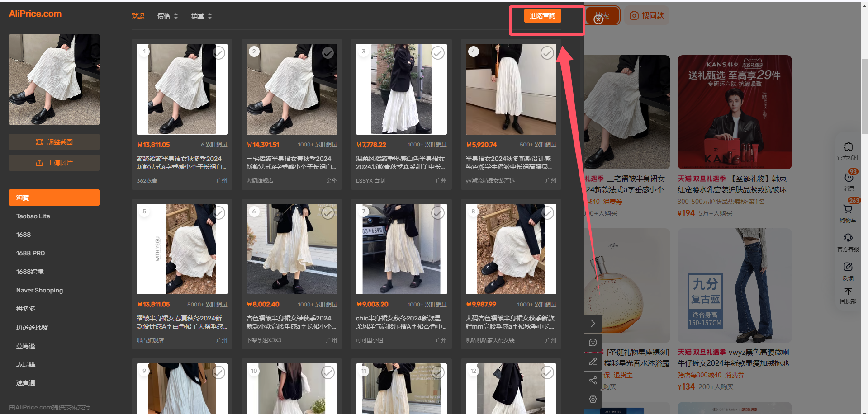Select 拼多多批發 in the sidebar
868x414 pixels.
point(32,327)
